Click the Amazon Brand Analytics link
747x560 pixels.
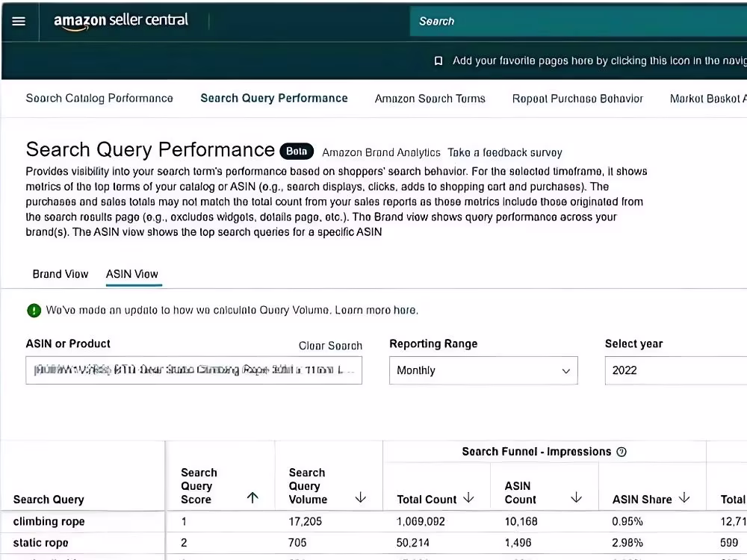pos(381,153)
